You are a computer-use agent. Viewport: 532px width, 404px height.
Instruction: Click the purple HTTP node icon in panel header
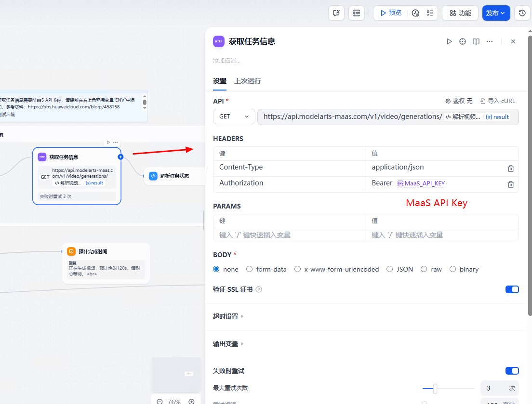pyautogui.click(x=219, y=41)
